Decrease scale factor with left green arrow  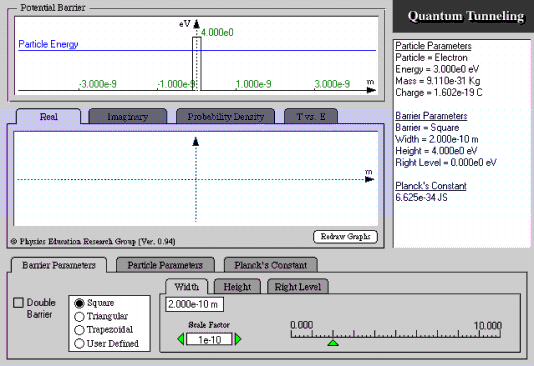[x=181, y=339]
